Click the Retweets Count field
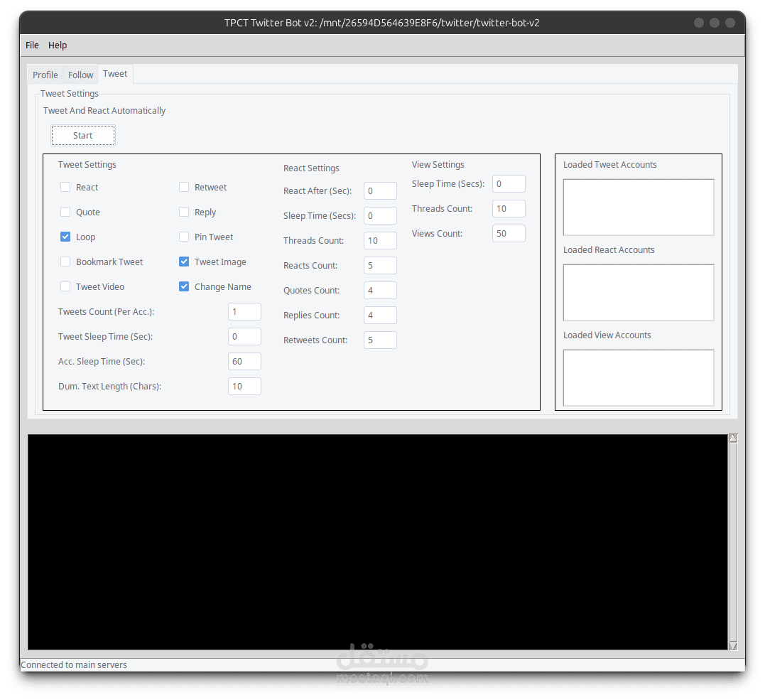 click(x=380, y=340)
